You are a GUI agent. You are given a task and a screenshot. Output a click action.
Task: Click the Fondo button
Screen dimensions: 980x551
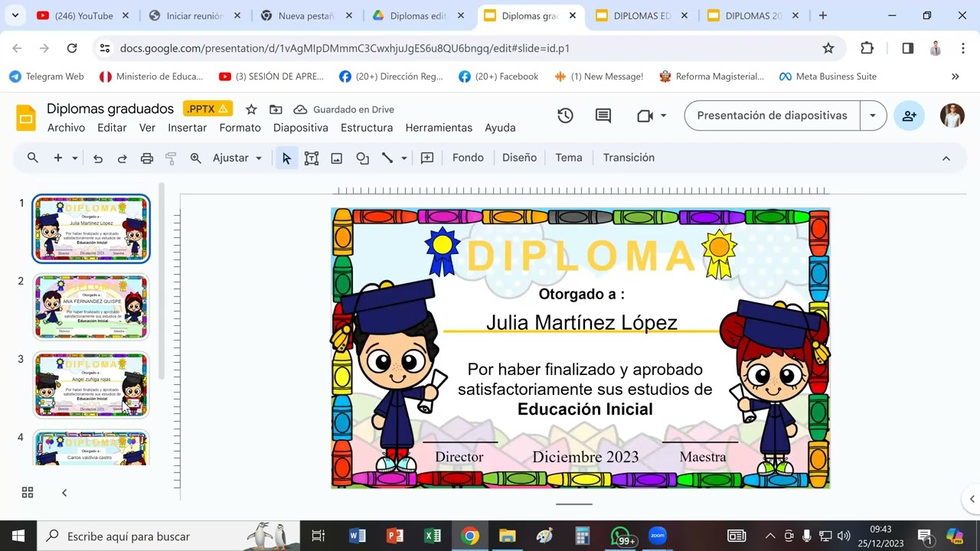click(468, 158)
